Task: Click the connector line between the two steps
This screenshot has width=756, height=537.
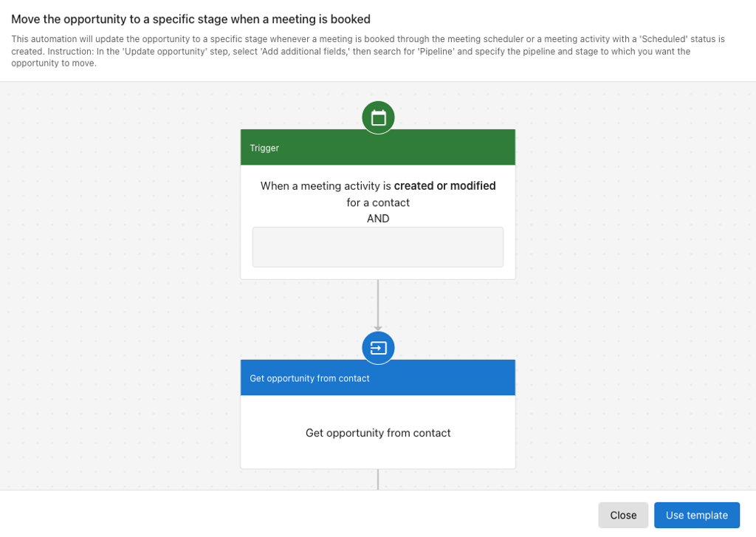Action: coord(378,305)
